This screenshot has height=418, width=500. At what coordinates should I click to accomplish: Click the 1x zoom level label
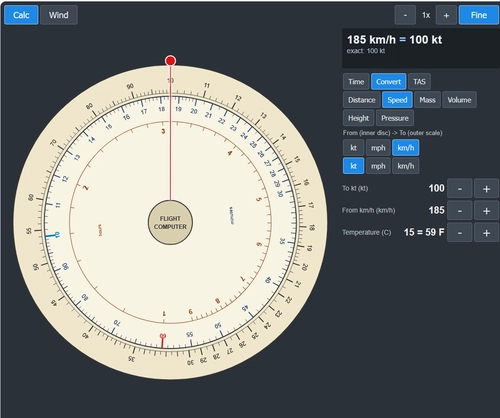pos(426,15)
